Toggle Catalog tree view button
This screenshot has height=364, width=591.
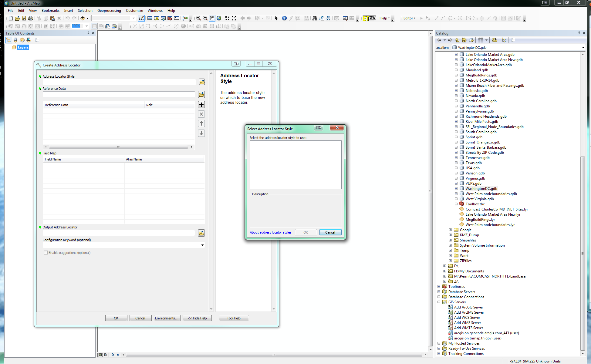504,40
